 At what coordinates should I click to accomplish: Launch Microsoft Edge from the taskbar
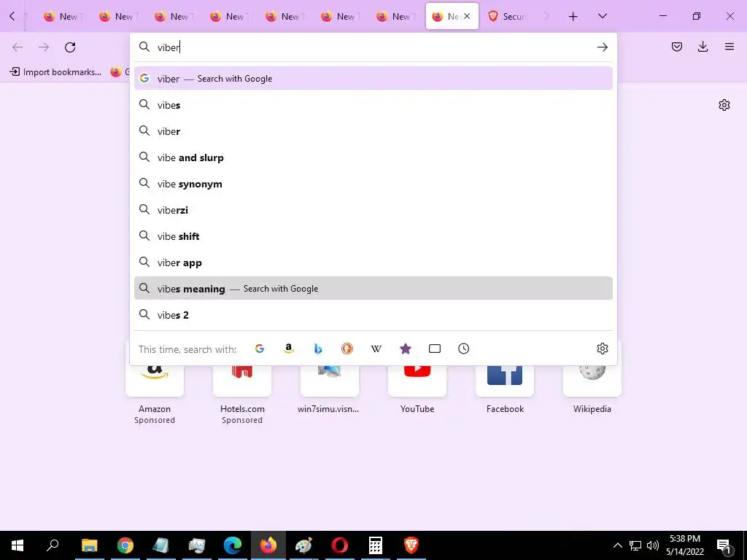(x=233, y=545)
